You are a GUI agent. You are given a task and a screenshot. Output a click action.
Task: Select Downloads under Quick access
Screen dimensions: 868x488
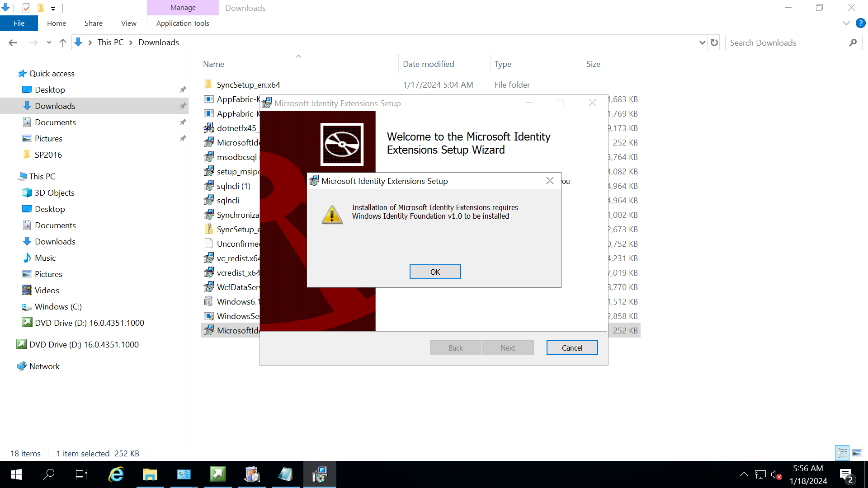coord(55,106)
